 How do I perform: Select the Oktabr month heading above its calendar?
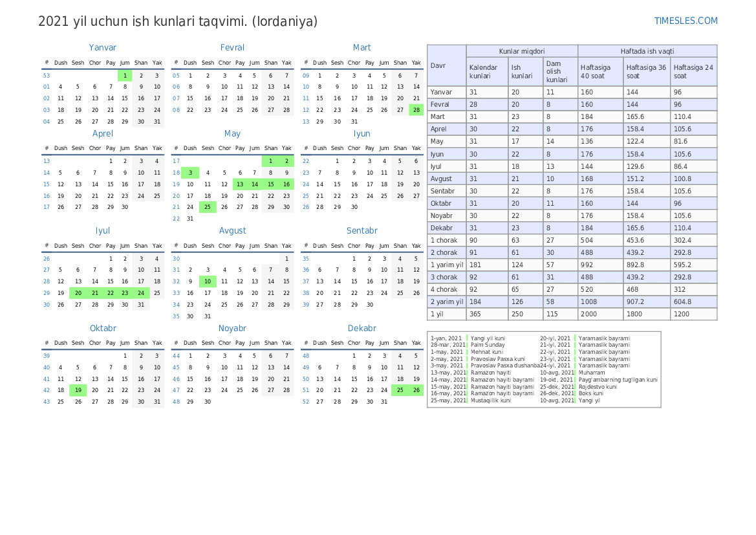(103, 328)
